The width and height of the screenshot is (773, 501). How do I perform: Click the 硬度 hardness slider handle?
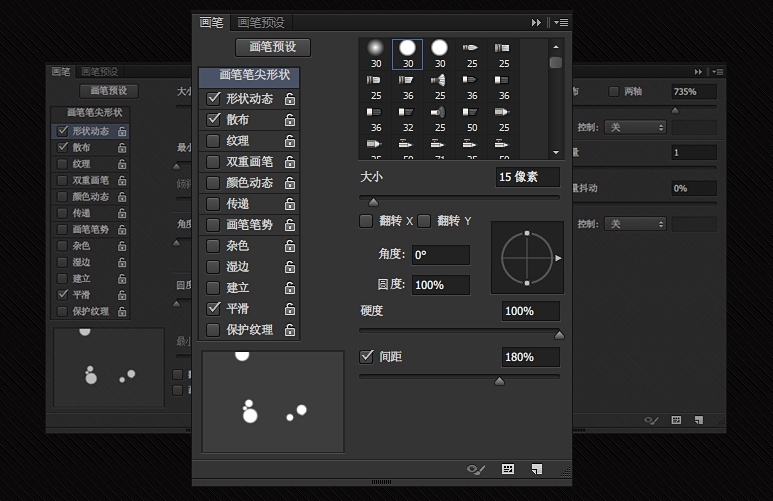point(559,335)
